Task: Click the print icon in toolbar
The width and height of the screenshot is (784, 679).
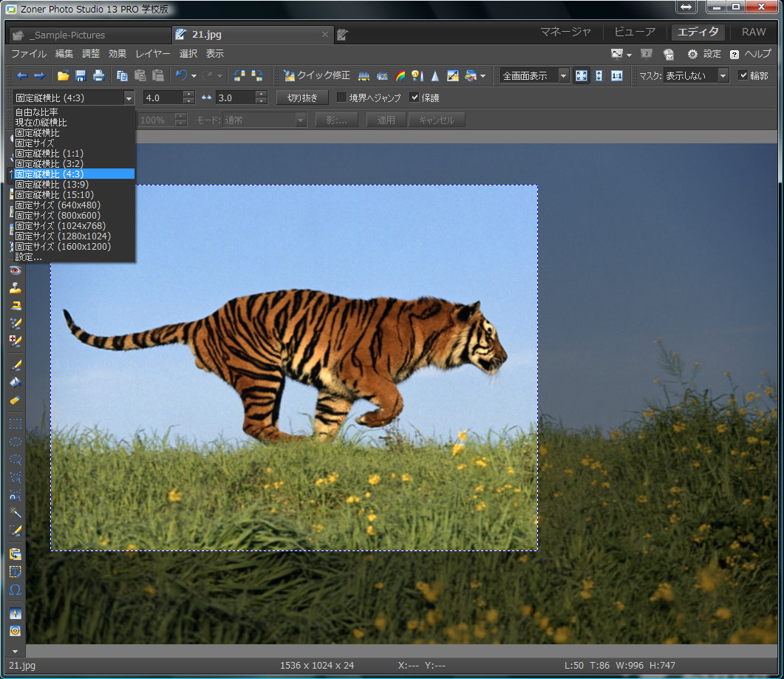Action: [98, 75]
